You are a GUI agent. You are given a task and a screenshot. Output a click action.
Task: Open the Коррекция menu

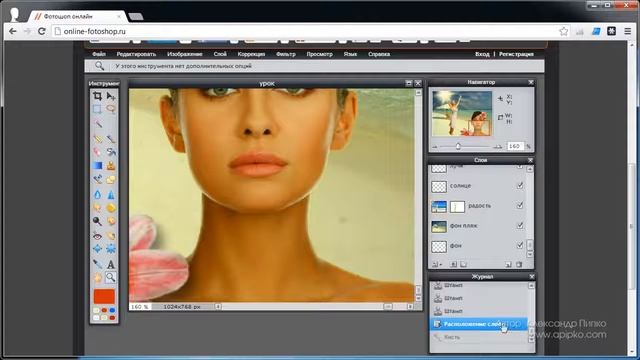click(x=251, y=54)
